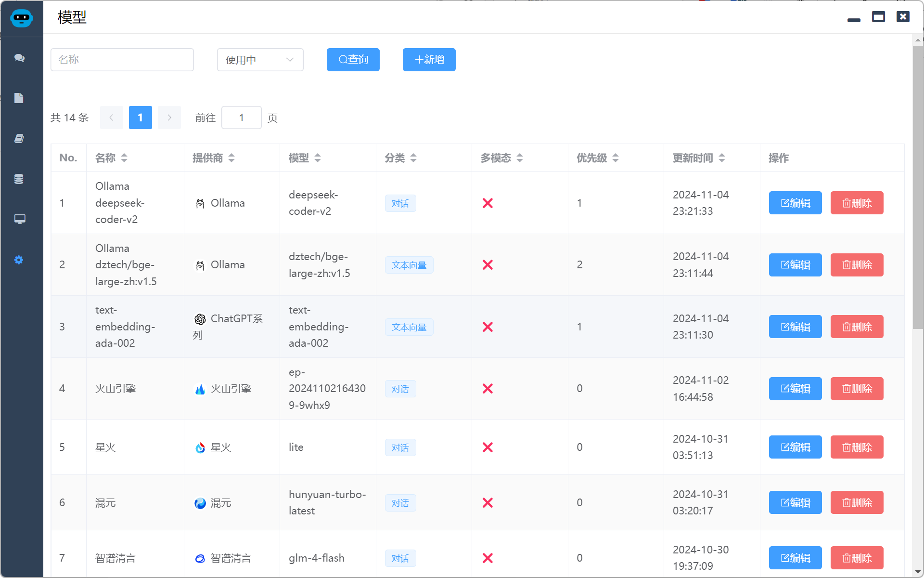This screenshot has height=578, width=924.
Task: Click the 新增 add button
Action: [x=429, y=60]
